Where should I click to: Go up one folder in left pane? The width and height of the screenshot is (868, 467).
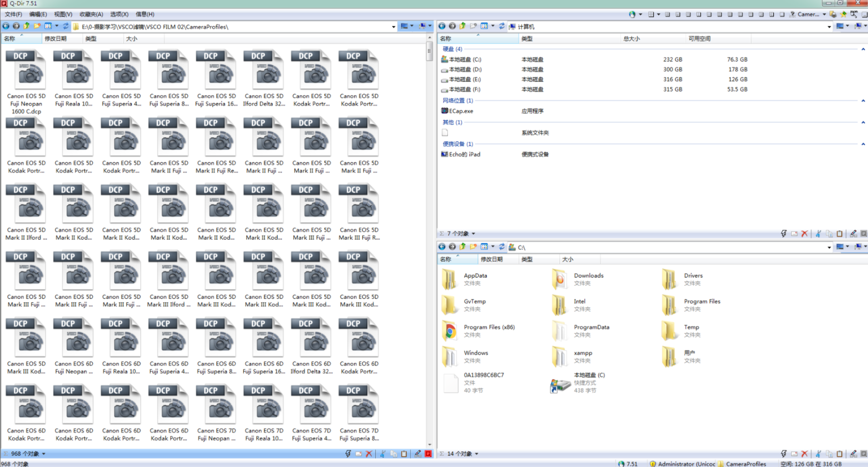26,26
